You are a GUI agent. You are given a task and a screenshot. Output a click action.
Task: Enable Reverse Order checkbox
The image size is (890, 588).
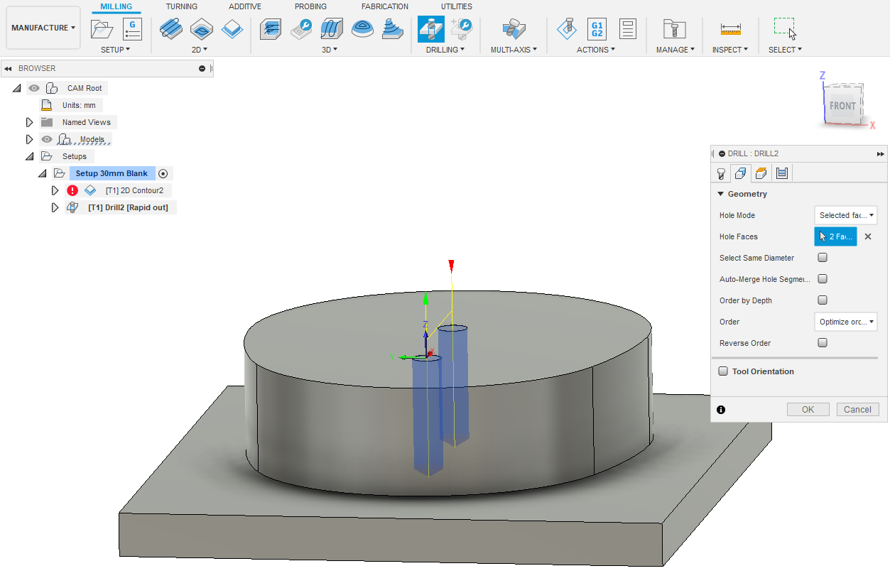tap(823, 343)
